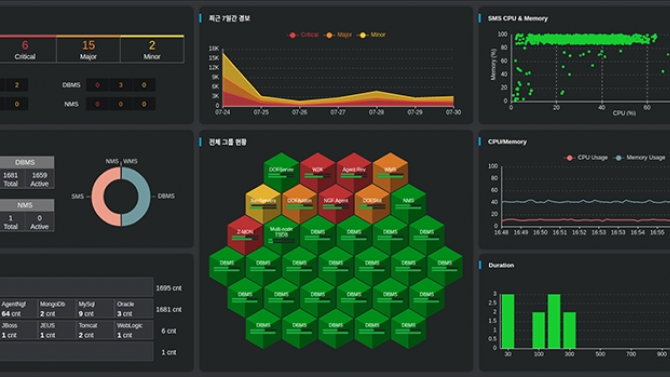Select the Multi-node TSDB hexagon
The height and width of the screenshot is (377, 670).
click(x=281, y=235)
